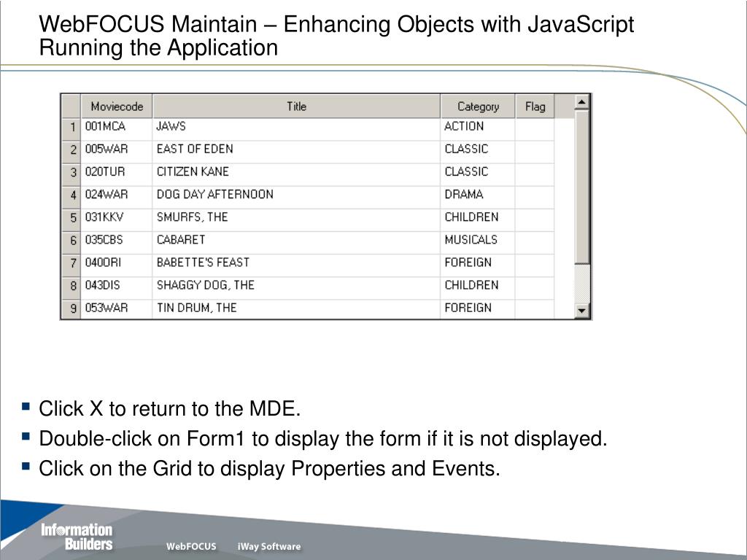Image resolution: width=747 pixels, height=560 pixels.
Task: Click the FOREIGN category for Babette's Feast
Action: tap(478, 265)
